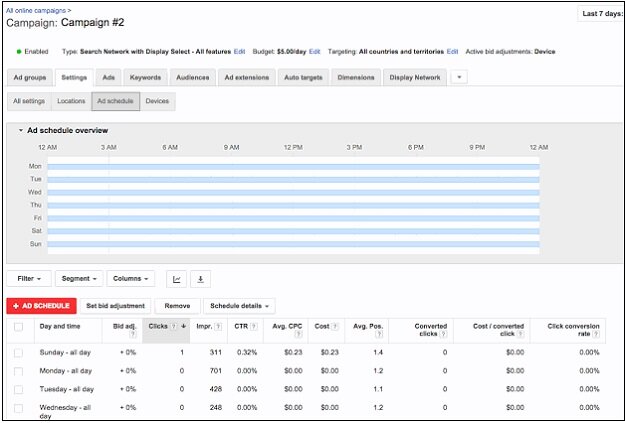Toggle the select-all checkbox in table header

click(18, 327)
